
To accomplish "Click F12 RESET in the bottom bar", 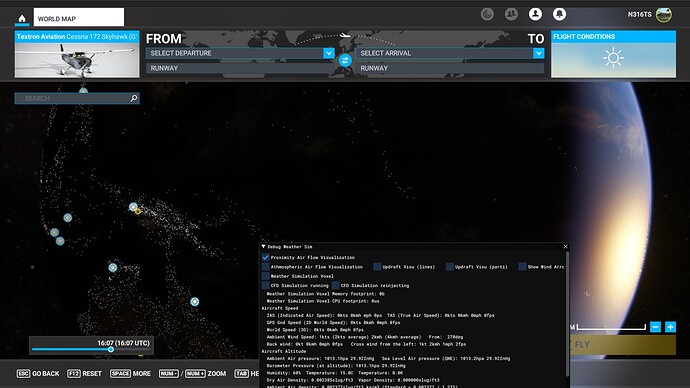I will (x=84, y=373).
